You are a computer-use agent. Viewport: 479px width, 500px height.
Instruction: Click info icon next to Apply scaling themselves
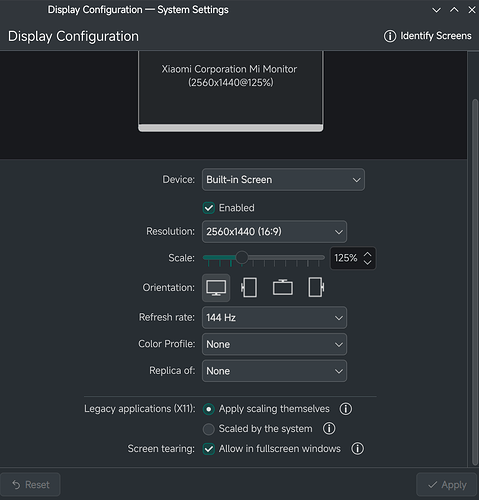click(x=345, y=409)
